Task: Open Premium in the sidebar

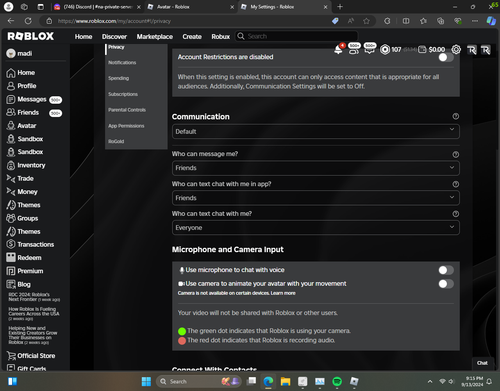Action: [x=25, y=271]
